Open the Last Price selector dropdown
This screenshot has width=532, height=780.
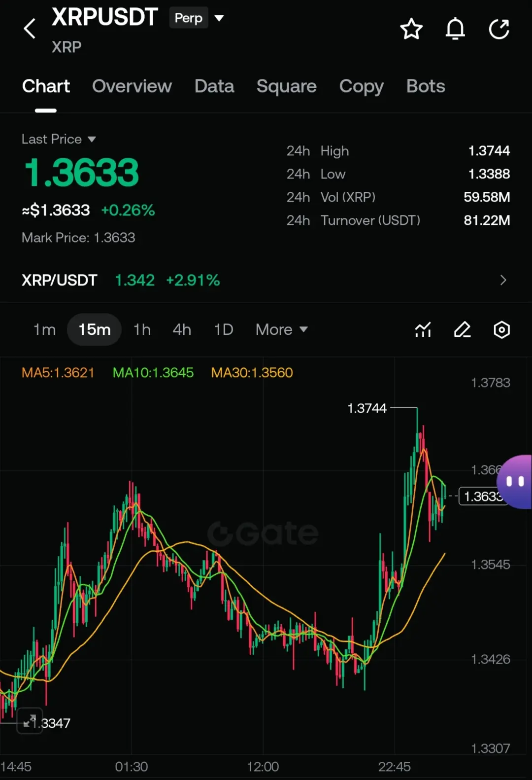click(59, 139)
